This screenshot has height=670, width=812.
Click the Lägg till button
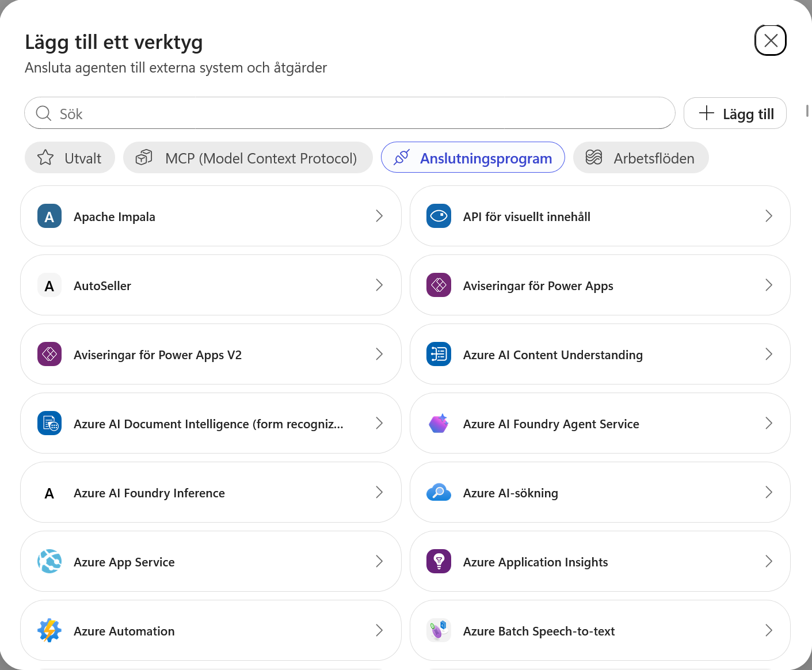[735, 113]
